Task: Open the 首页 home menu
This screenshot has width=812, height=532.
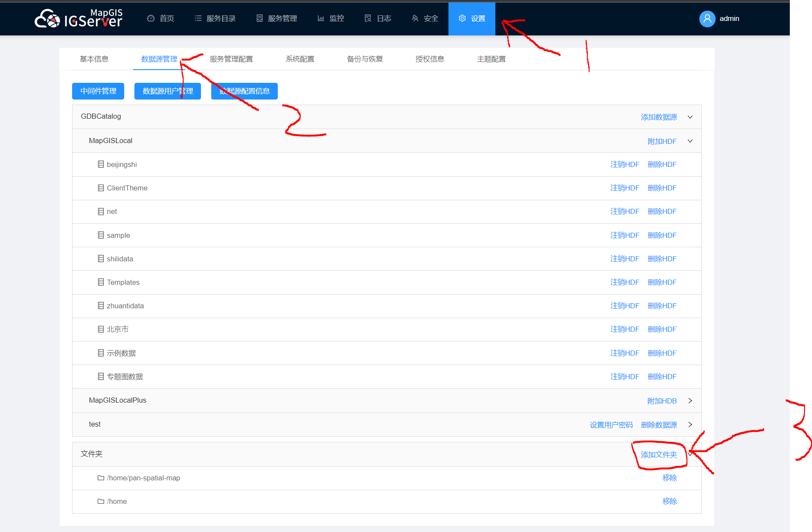Action: coord(160,18)
